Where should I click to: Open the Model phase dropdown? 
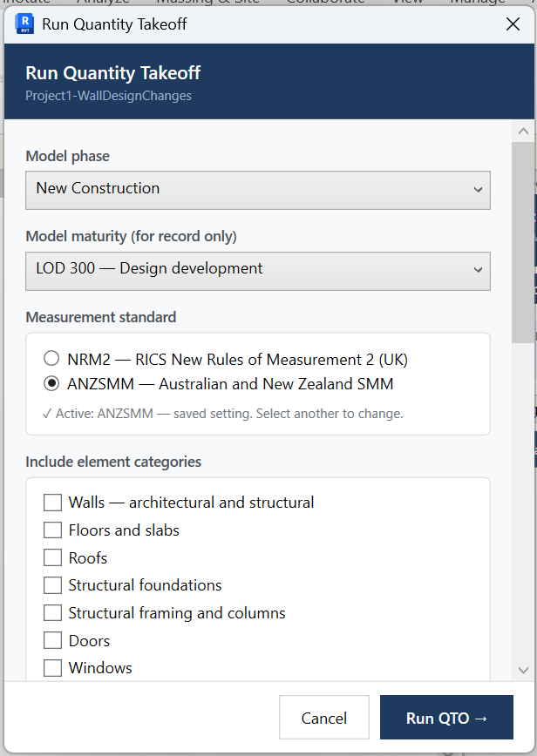[258, 190]
